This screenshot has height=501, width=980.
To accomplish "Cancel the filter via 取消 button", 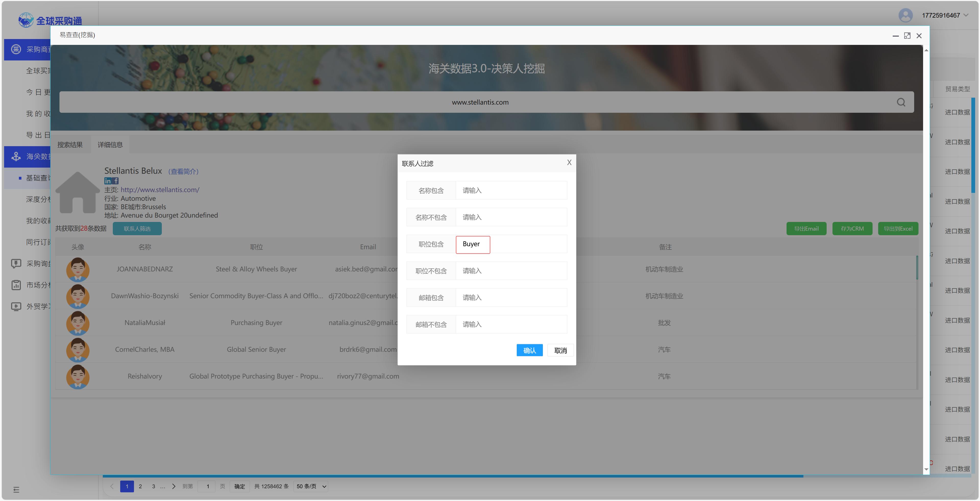I will pyautogui.click(x=560, y=350).
